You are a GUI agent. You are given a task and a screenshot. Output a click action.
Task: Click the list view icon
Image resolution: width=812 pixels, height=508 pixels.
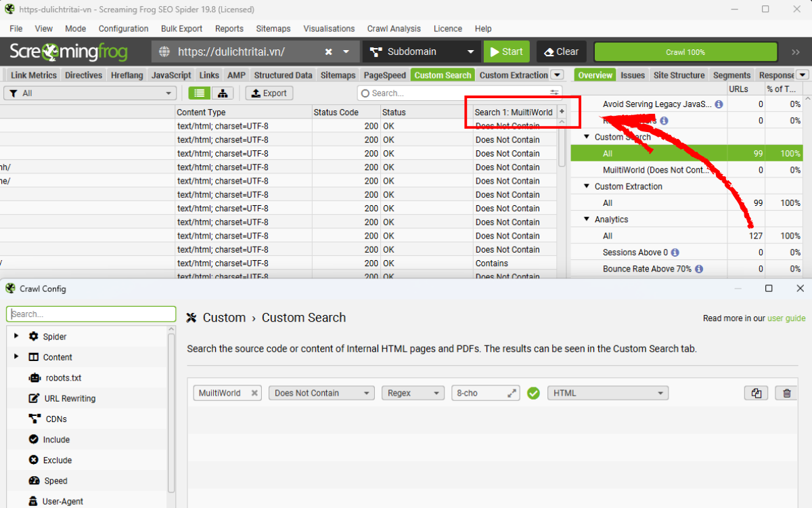pyautogui.click(x=199, y=93)
